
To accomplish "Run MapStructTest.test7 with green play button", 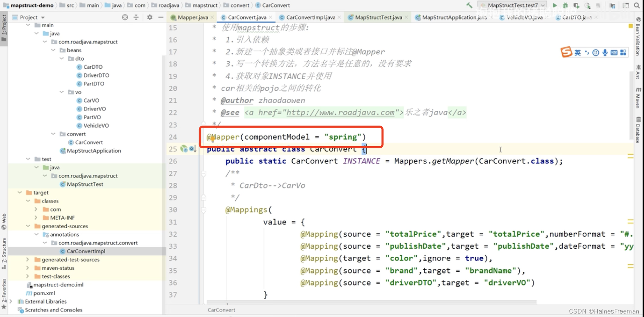I will point(555,5).
